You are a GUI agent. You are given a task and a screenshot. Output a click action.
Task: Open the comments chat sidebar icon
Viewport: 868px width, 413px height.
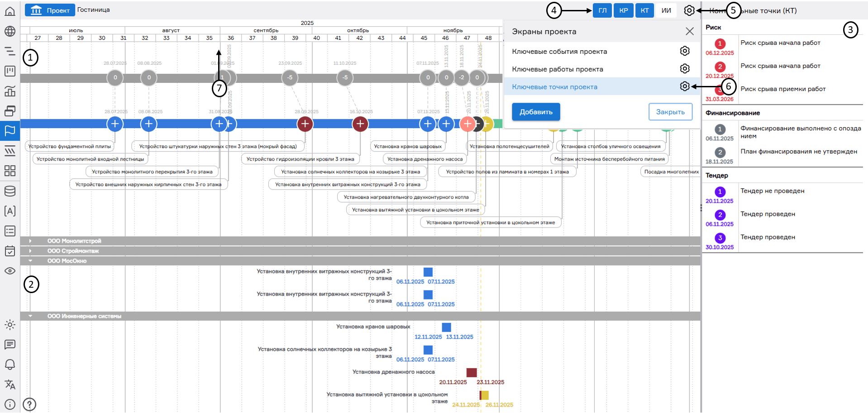tap(10, 345)
